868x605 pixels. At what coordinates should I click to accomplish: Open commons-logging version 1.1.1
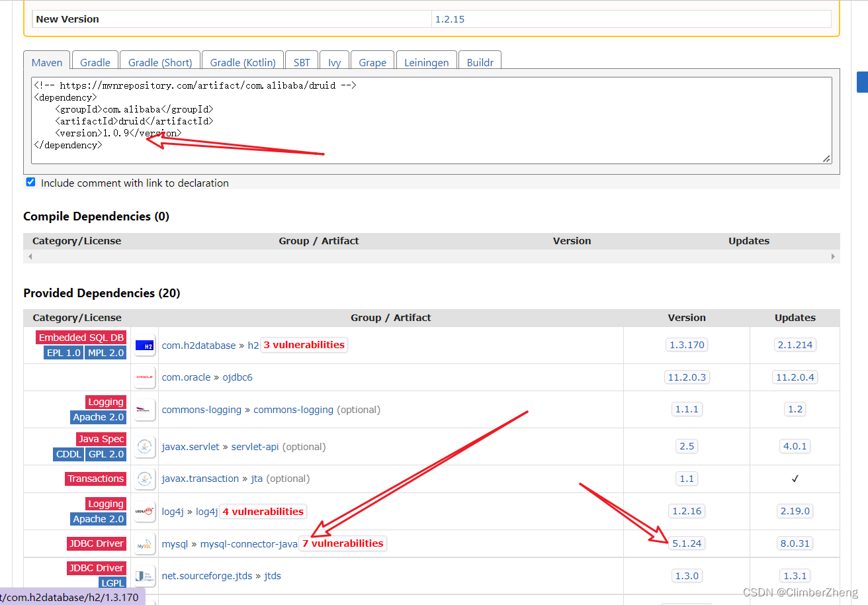(687, 410)
